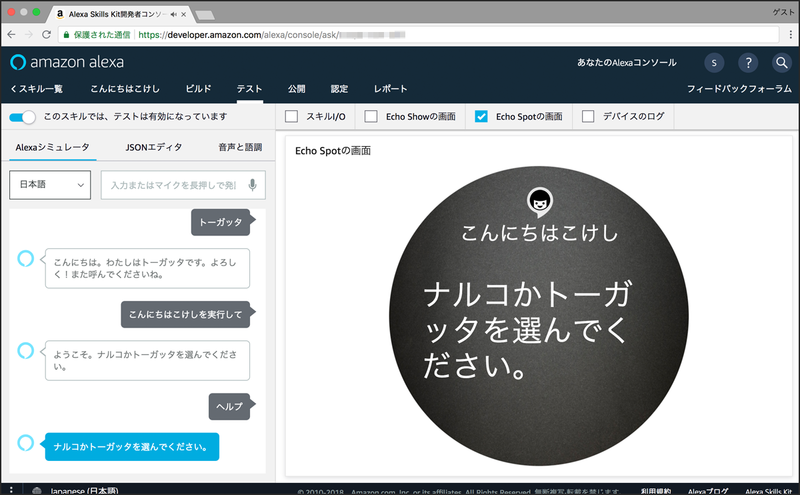800x495 pixels.
Task: Select the テスト tab
Action: [249, 89]
